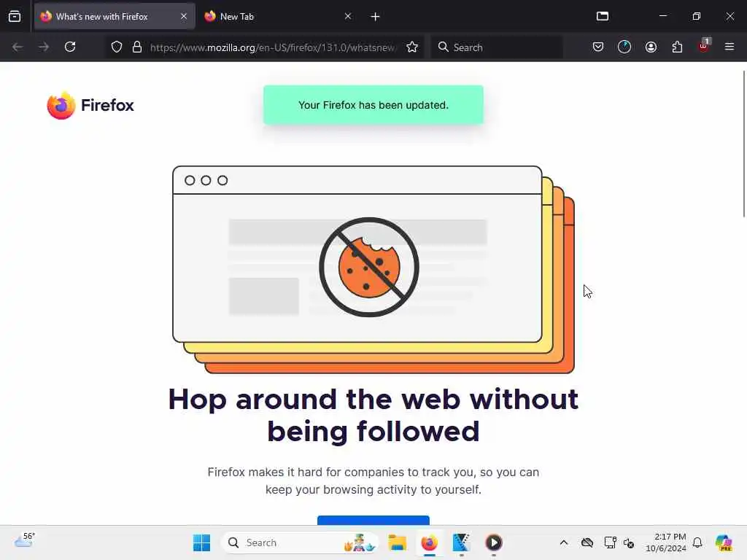Open the list all tabs panel icon
The image size is (747, 560).
pyautogui.click(x=15, y=17)
